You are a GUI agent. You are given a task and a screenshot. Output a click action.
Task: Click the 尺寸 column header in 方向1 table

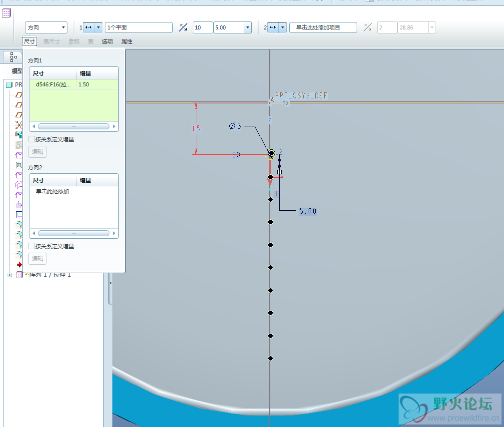coord(53,73)
